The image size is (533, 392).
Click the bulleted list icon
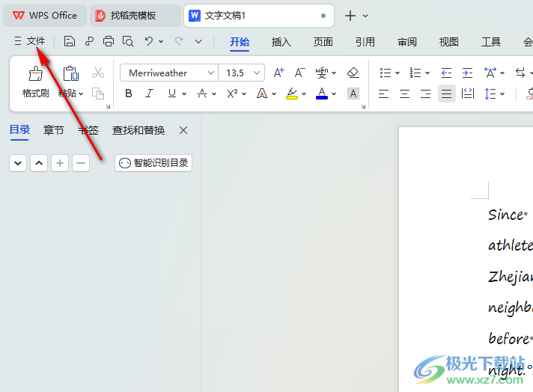[386, 73]
